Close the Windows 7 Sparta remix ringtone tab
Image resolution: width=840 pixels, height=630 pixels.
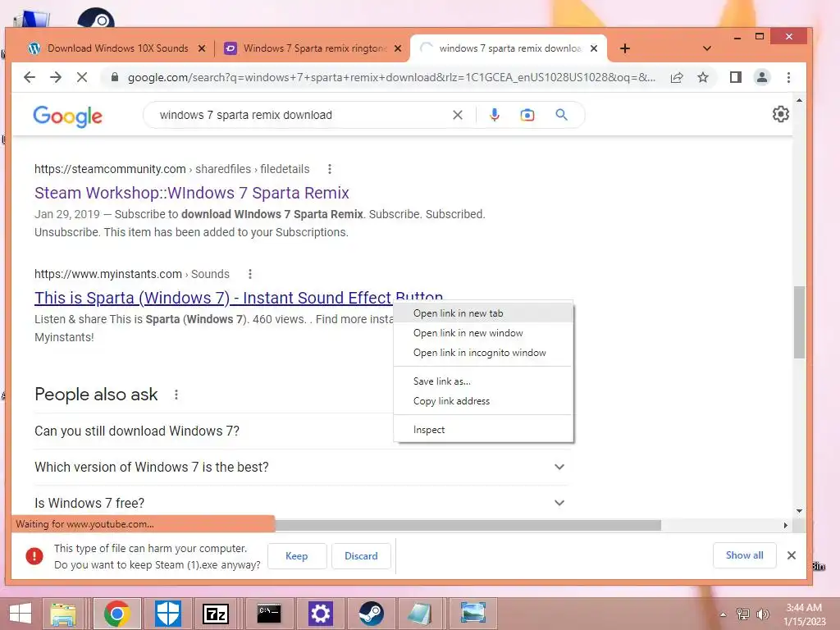(398, 48)
